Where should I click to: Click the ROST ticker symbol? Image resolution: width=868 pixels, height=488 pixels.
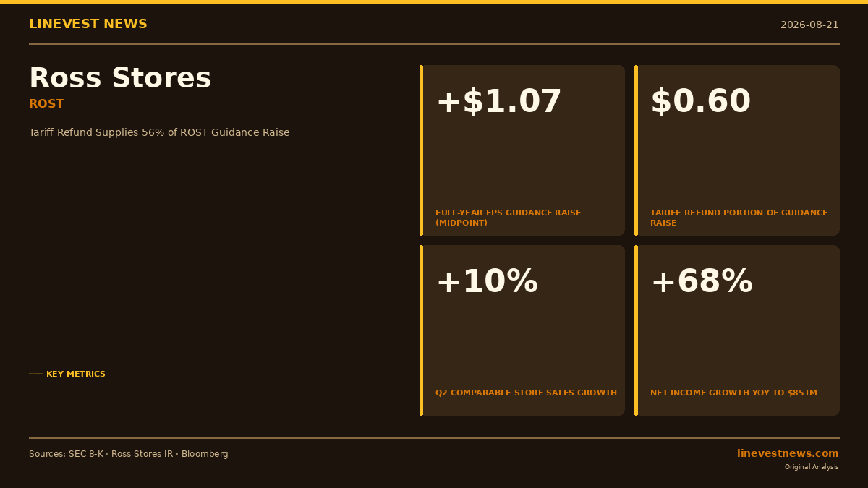[x=46, y=104]
